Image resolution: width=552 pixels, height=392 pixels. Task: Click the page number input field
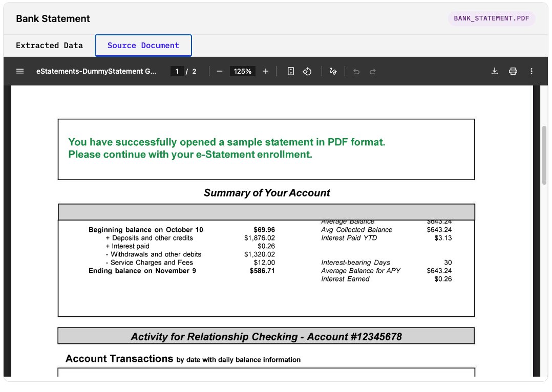(x=177, y=71)
